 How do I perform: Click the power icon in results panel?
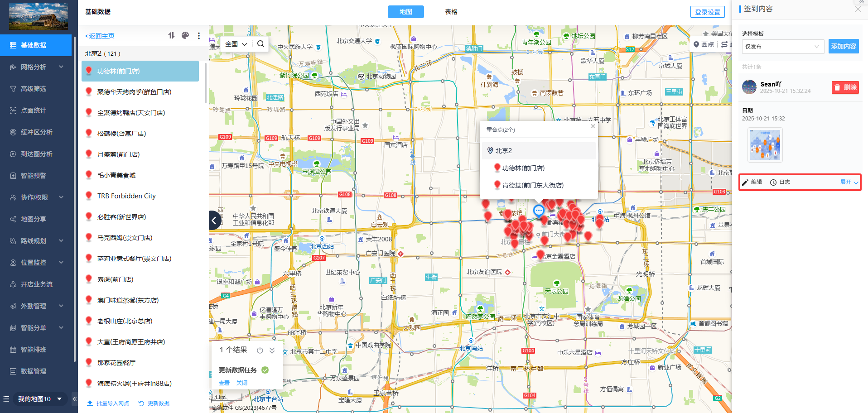click(x=260, y=350)
